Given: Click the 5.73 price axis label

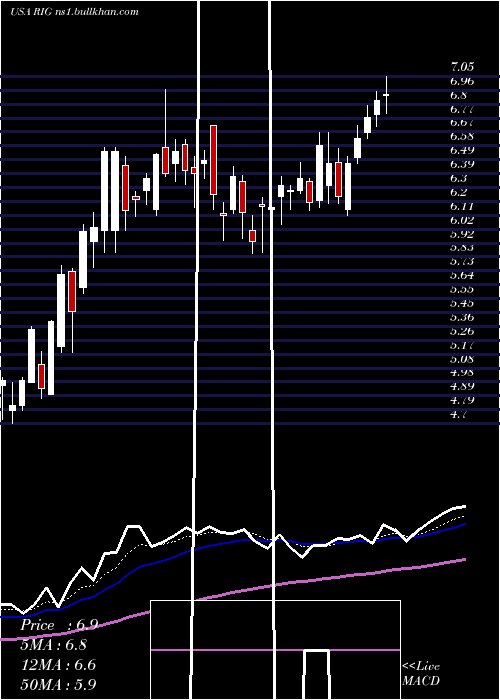Looking at the screenshot, I should [x=462, y=262].
